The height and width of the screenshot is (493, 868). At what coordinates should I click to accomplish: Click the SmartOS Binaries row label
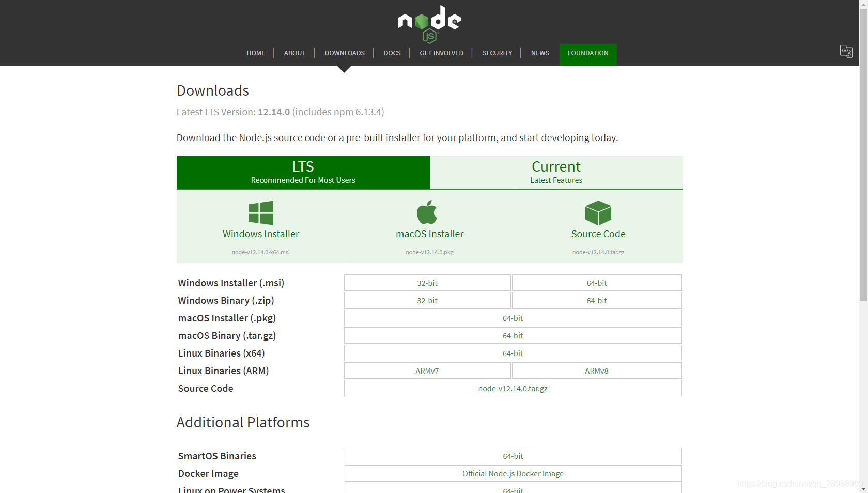pyautogui.click(x=217, y=456)
